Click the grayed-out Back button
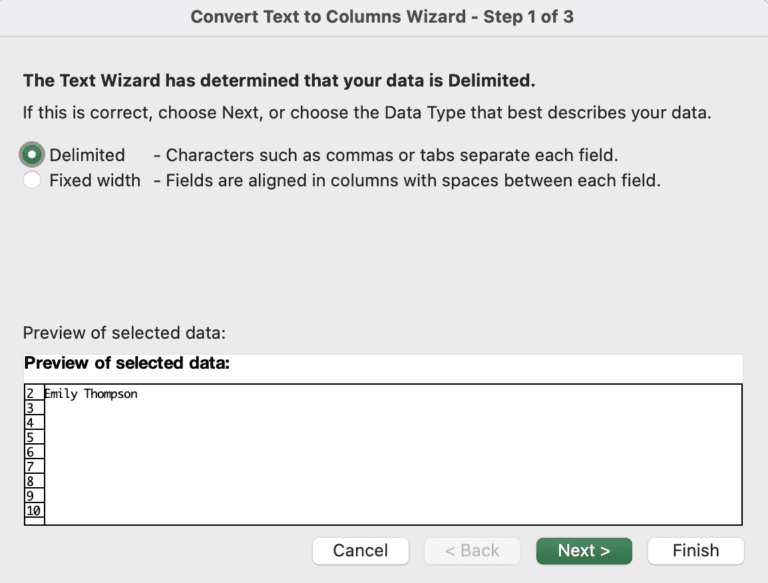The width and height of the screenshot is (768, 583). (x=472, y=551)
